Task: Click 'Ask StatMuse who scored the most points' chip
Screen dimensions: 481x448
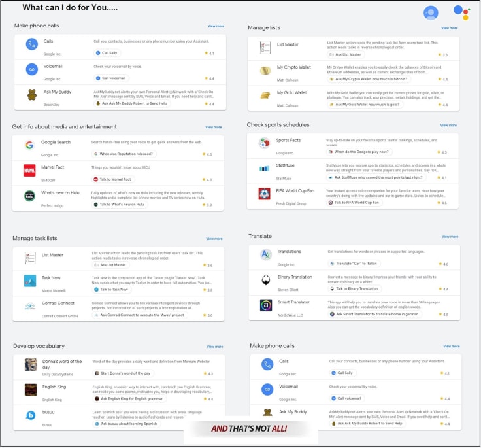Action: click(x=376, y=177)
